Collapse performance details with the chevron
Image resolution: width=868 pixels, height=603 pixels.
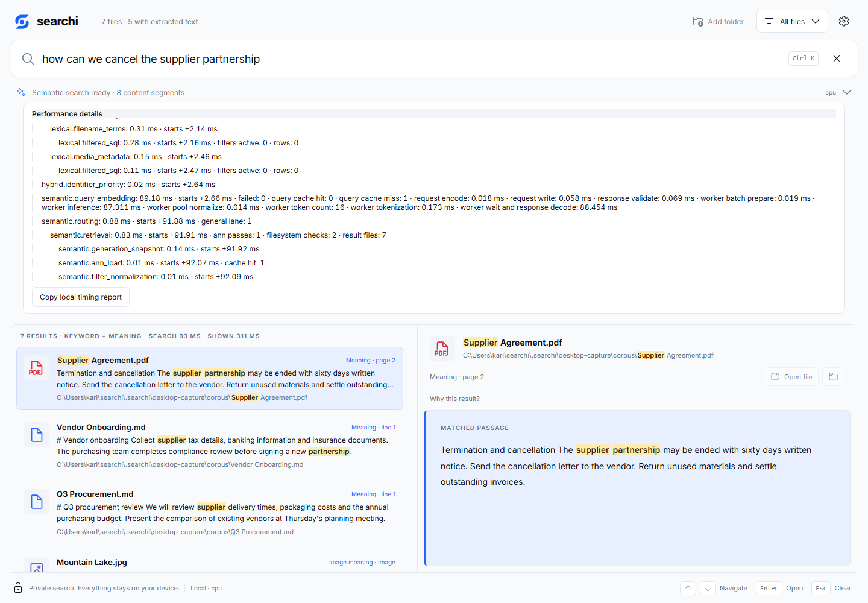point(847,92)
